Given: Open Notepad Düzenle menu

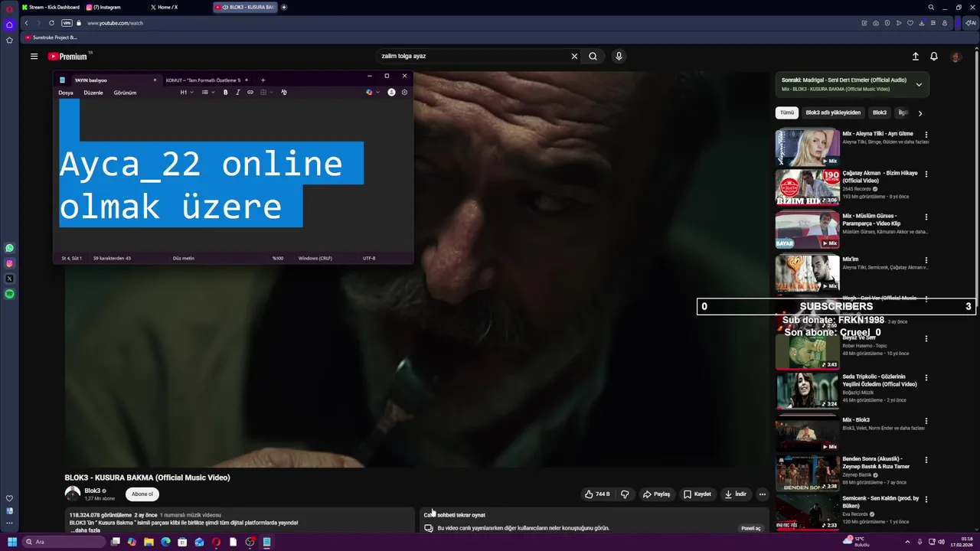Looking at the screenshot, I should click(93, 93).
